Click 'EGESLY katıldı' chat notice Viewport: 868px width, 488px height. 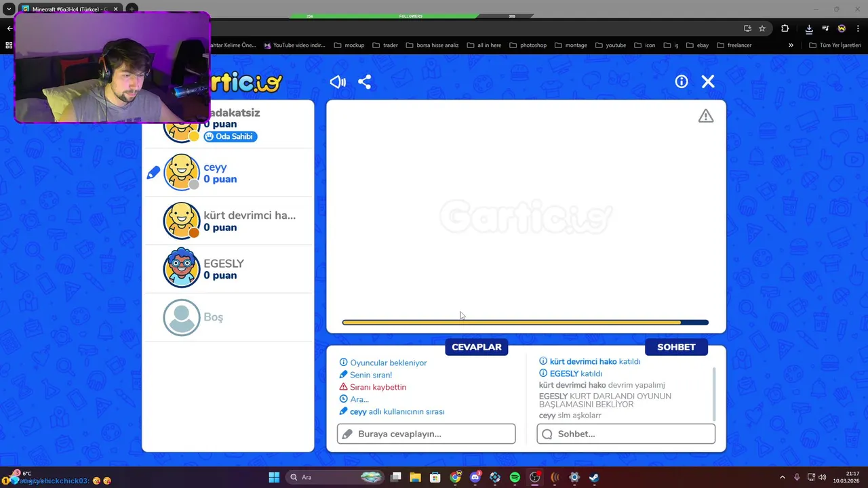576,373
